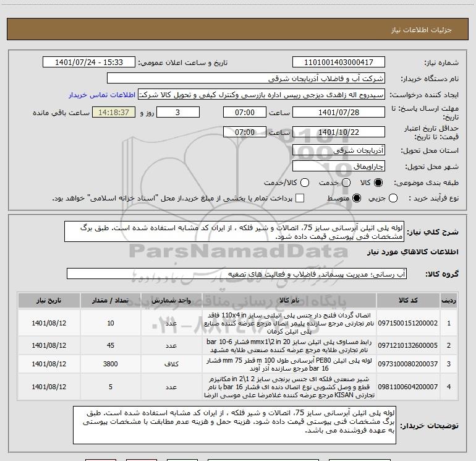Click product code 0971210132600005
Screen dimensions: 476x461
(x=408, y=345)
